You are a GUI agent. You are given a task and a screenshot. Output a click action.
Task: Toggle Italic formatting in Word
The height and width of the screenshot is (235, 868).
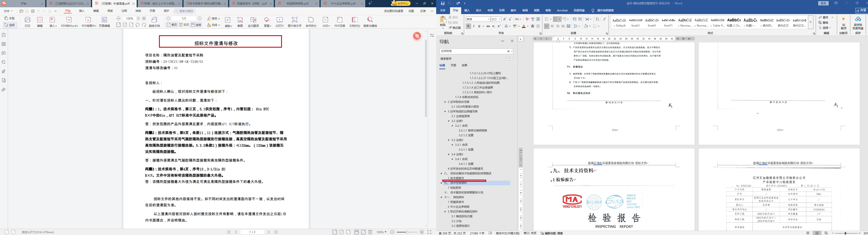(474, 26)
